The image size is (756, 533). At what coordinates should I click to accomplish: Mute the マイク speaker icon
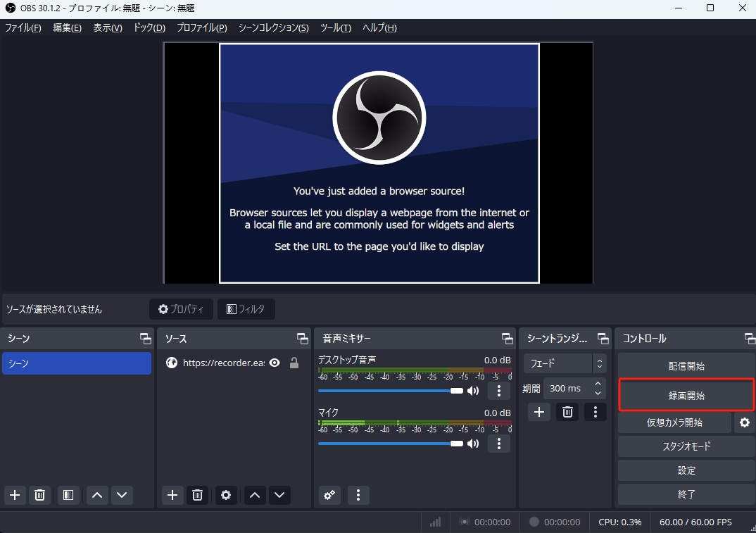pos(473,444)
